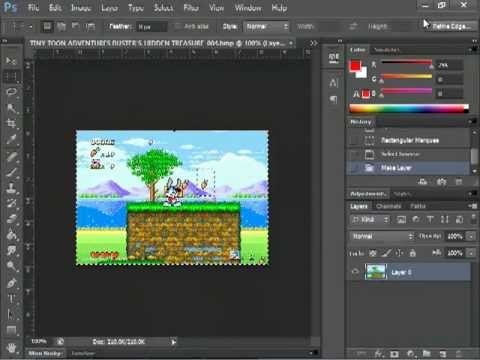Select the Brush tool

click(x=11, y=172)
